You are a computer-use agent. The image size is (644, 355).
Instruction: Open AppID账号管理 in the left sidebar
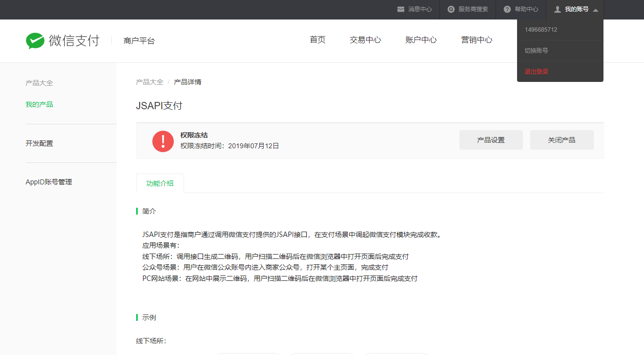(x=49, y=182)
